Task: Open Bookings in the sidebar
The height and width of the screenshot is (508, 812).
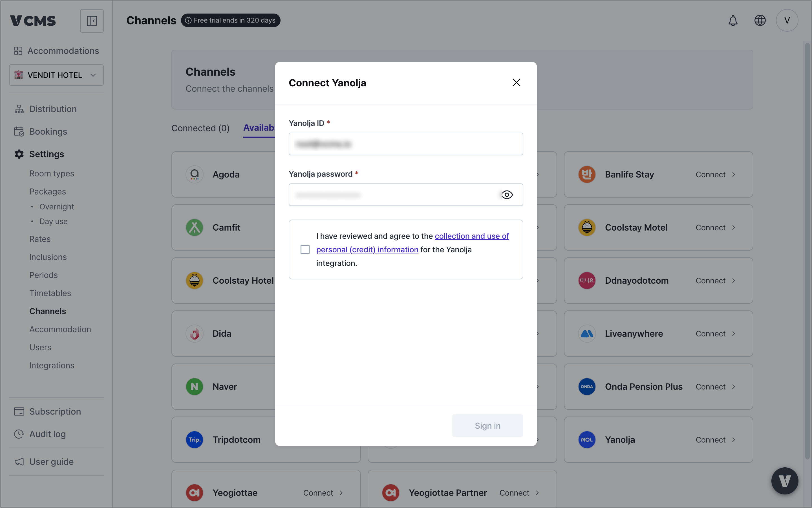Action: 41,131
